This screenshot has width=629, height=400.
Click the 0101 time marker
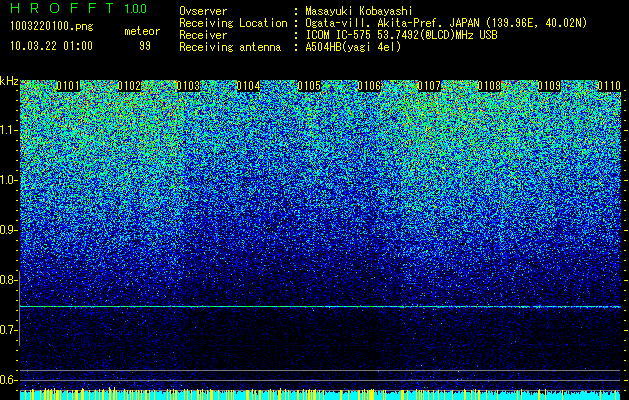(68, 86)
